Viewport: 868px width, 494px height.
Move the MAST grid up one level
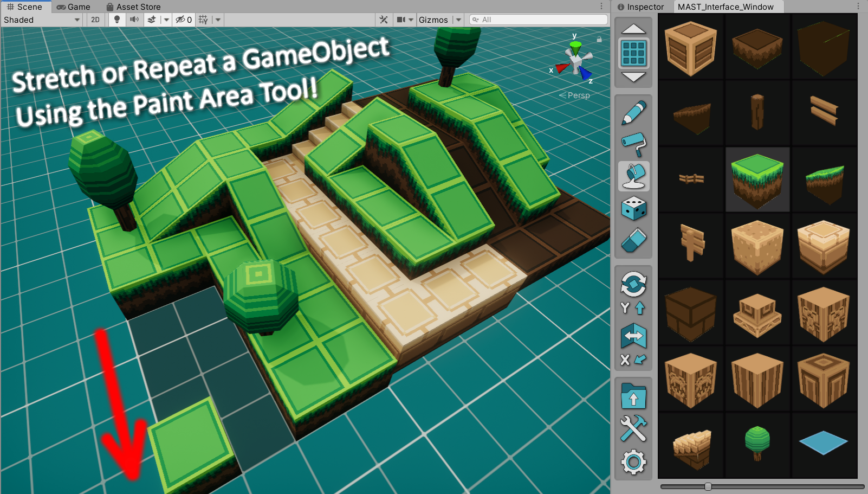point(633,29)
